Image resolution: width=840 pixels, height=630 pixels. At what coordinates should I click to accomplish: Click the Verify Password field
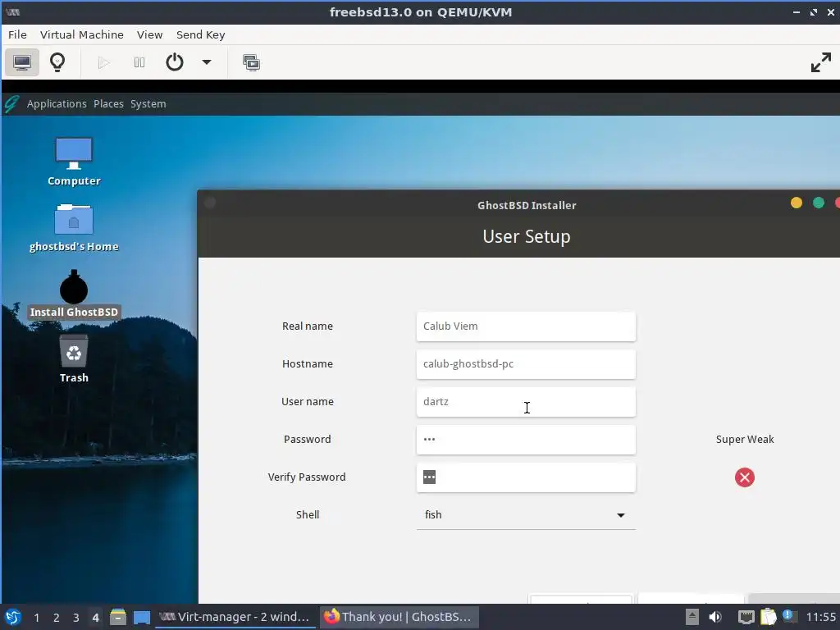(526, 477)
